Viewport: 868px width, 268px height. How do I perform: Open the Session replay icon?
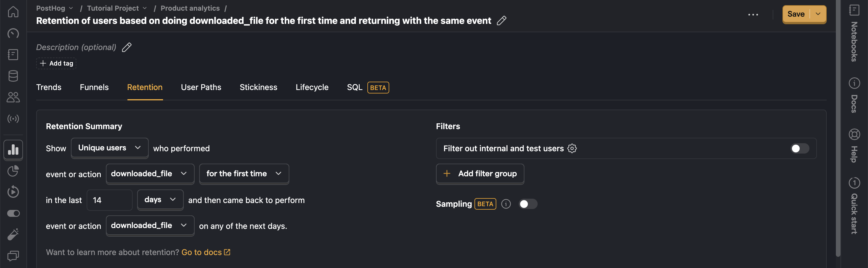(x=13, y=192)
